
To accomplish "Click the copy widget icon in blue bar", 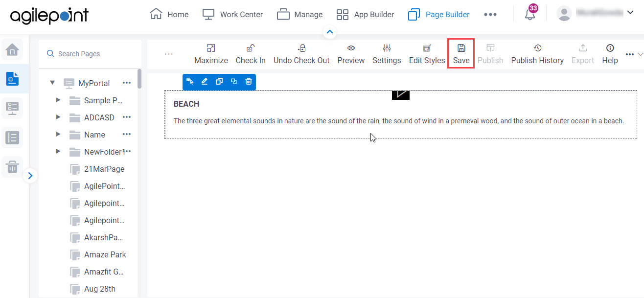I will [219, 81].
